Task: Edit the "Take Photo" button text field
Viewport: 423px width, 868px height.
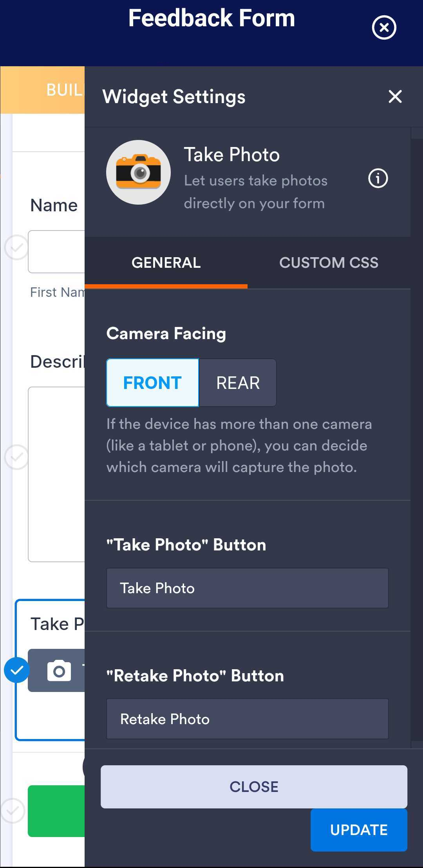Action: pos(247,588)
